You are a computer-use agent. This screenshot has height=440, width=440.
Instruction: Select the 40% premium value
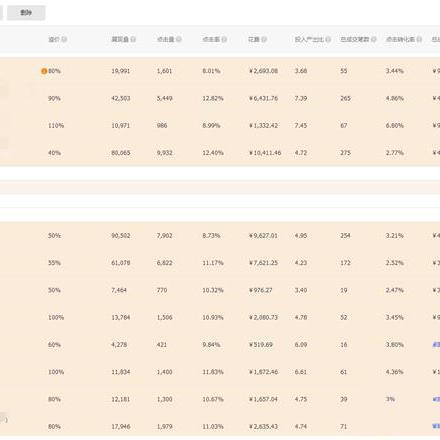pos(54,153)
